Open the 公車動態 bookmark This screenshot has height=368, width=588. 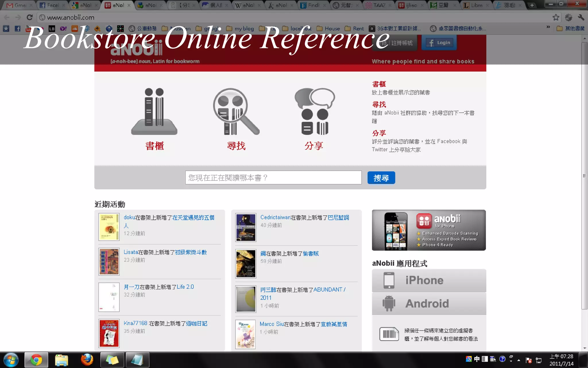(x=143, y=28)
